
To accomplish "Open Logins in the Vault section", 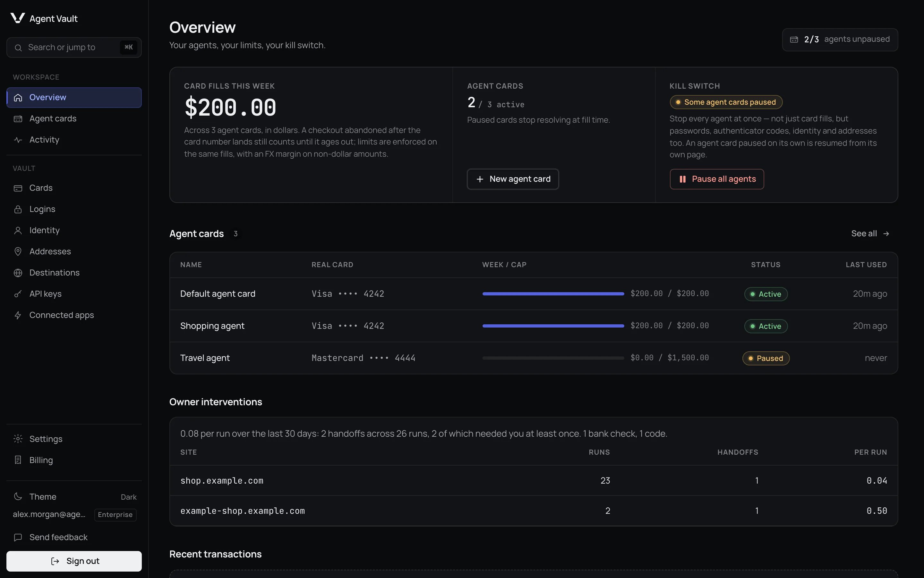I will [74, 209].
